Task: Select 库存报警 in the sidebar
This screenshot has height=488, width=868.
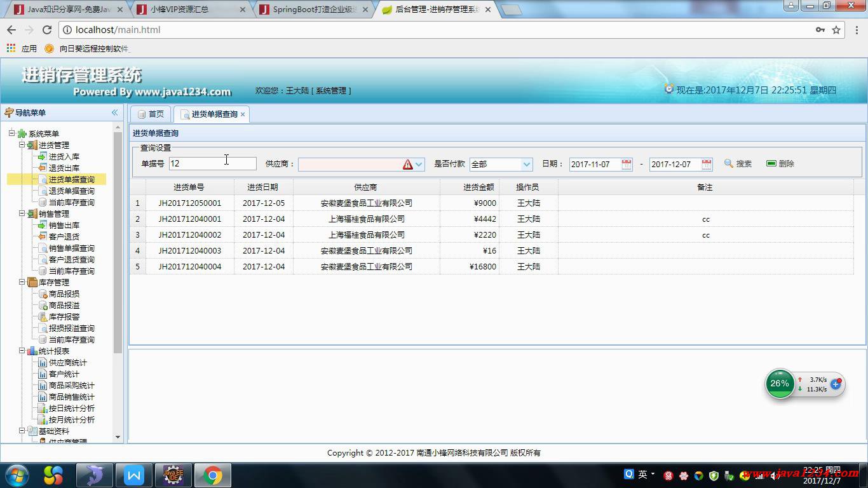Action: [x=64, y=317]
